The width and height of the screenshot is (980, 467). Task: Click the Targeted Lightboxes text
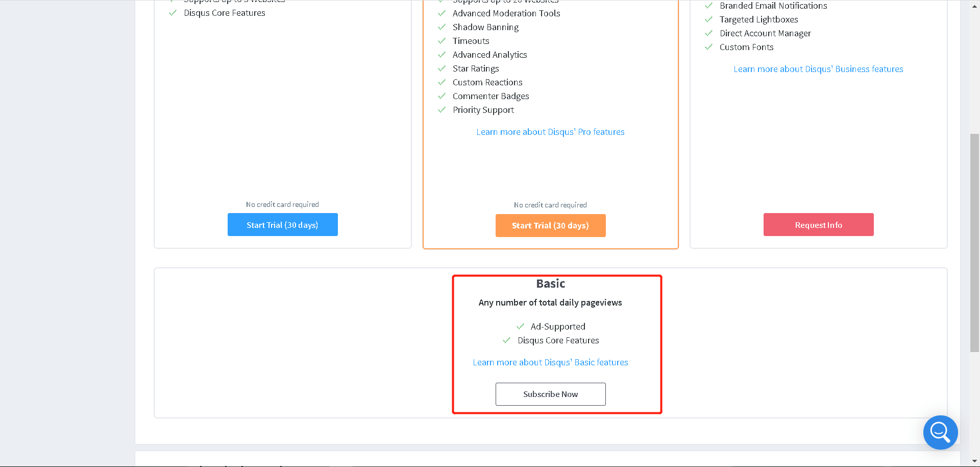coord(758,19)
